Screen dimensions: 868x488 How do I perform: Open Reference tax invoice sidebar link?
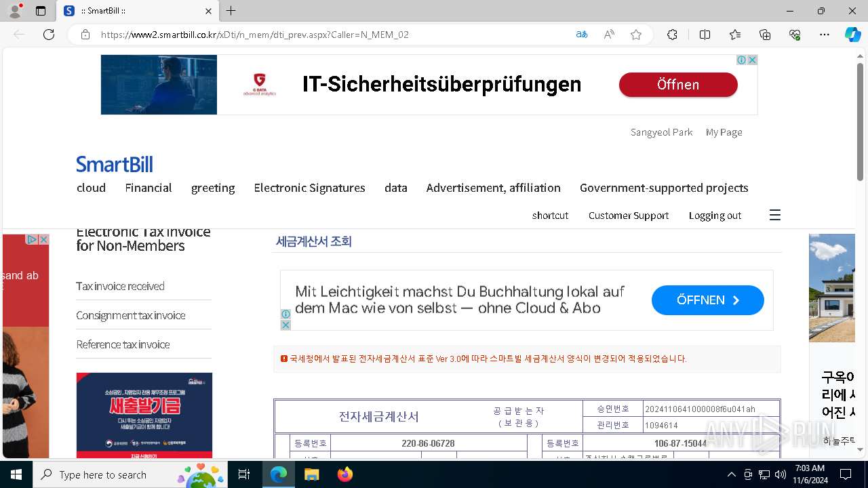click(x=123, y=344)
